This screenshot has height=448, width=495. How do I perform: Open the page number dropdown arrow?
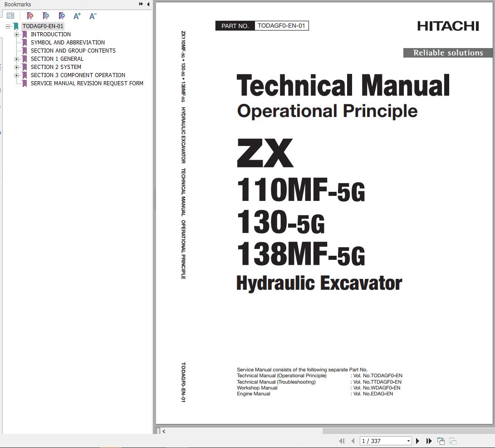pyautogui.click(x=408, y=441)
